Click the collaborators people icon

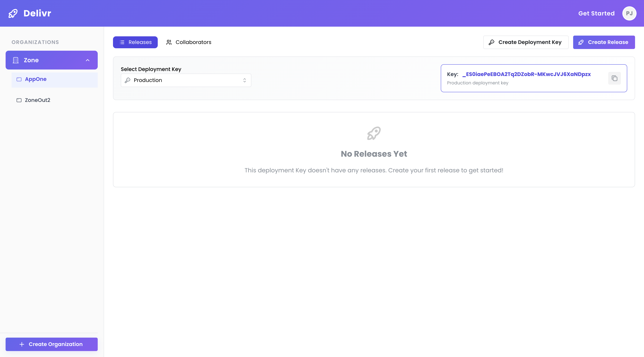click(169, 42)
